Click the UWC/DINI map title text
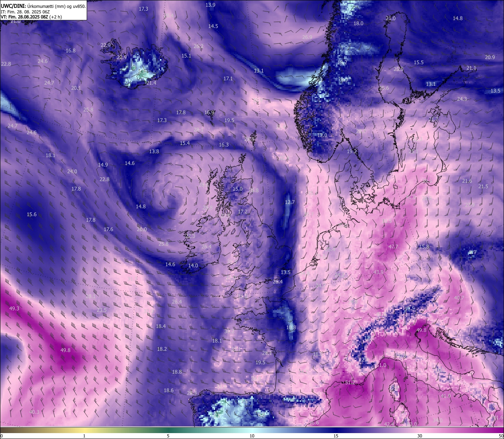The image size is (504, 439). tap(43, 6)
